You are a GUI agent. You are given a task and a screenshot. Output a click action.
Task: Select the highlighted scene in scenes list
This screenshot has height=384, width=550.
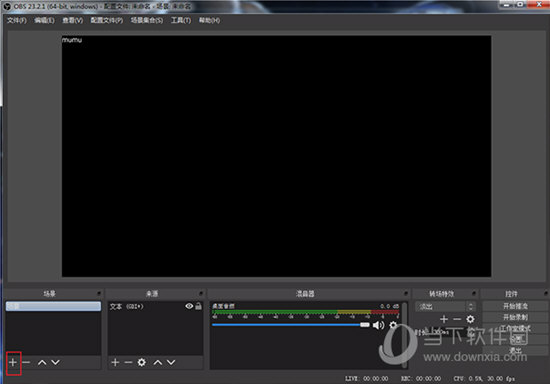pyautogui.click(x=53, y=306)
